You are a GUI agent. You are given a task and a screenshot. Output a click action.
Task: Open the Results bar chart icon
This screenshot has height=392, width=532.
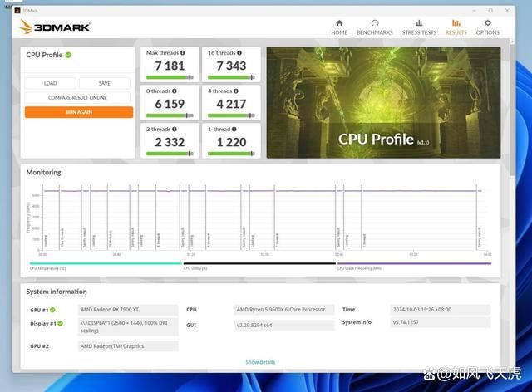456,23
